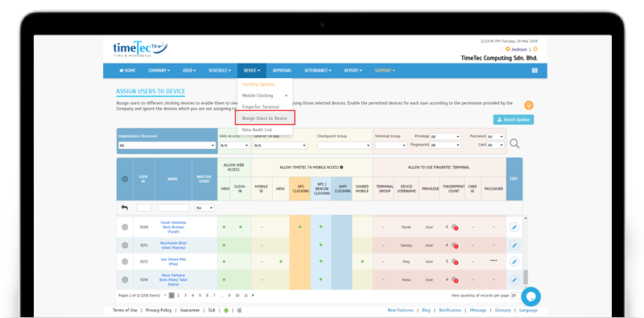Edit user 5072 with pencil icon
The width and height of the screenshot is (644, 318).
click(x=514, y=262)
